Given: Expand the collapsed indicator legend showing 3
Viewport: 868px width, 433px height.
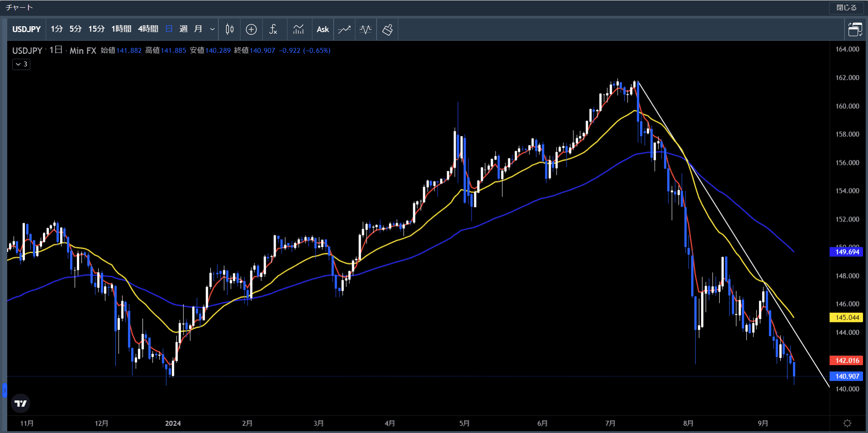Looking at the screenshot, I should click(x=21, y=64).
